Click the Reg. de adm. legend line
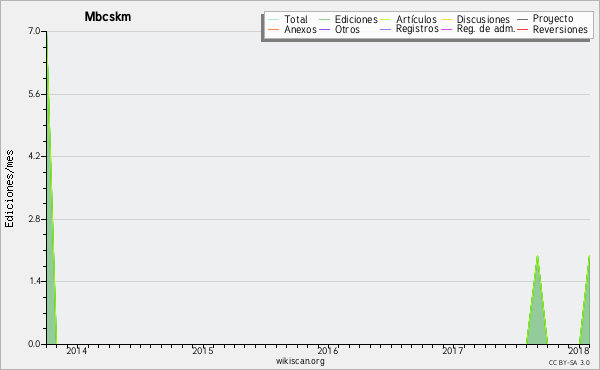Screen dimensions: 600x370 [x=447, y=29]
